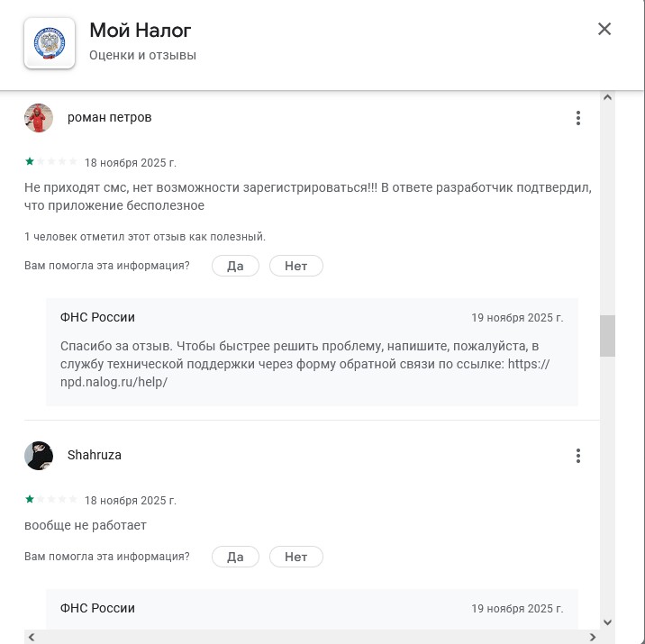Click the horizontal scrollbar right arrow
645x644 pixels.
coord(593,637)
